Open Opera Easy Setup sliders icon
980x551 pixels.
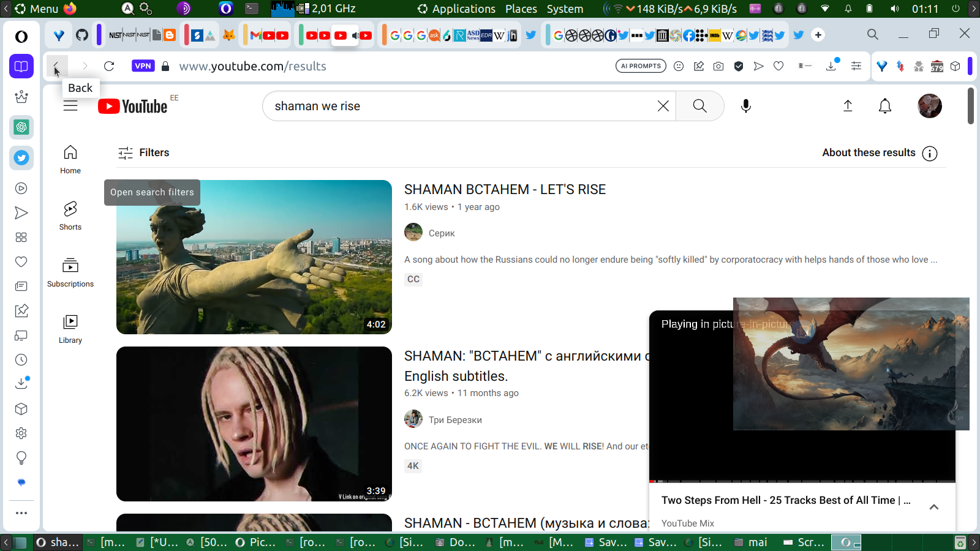(856, 66)
